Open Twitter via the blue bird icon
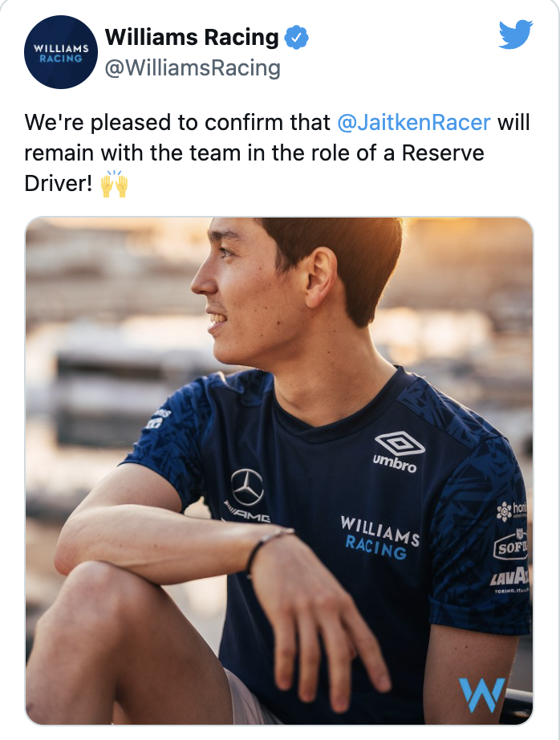560x740 pixels. [x=516, y=34]
